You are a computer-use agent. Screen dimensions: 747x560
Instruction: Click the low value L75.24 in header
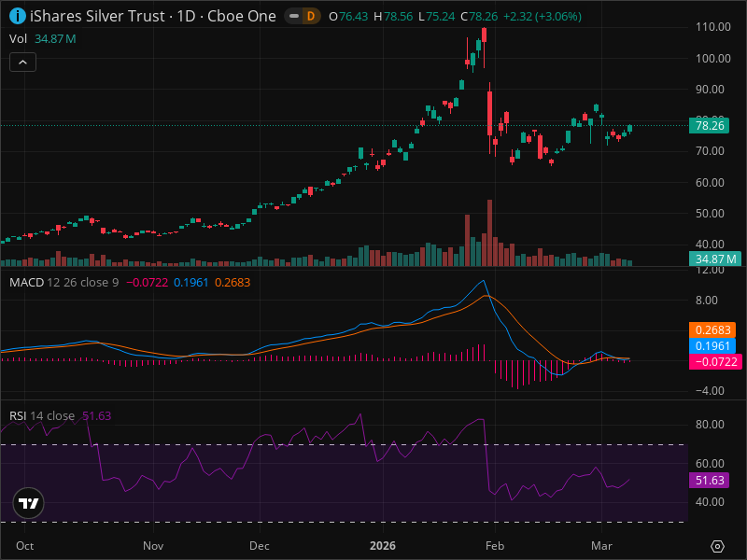[x=437, y=17]
